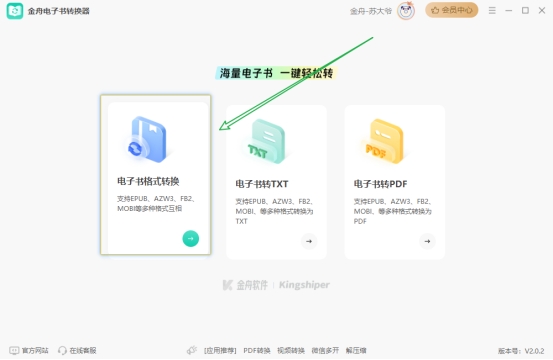Open the hamburger main menu
This screenshot has width=553, height=360.
click(x=492, y=11)
